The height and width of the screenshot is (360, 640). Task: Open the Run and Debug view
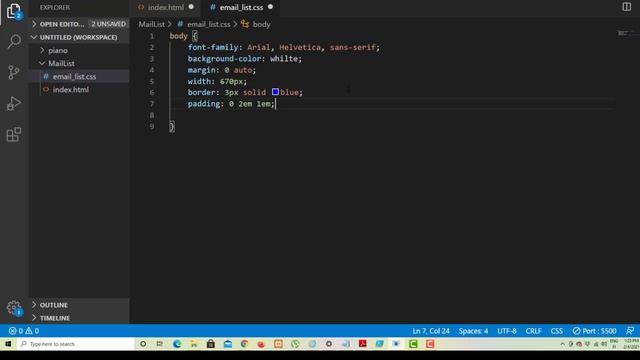[x=14, y=103]
